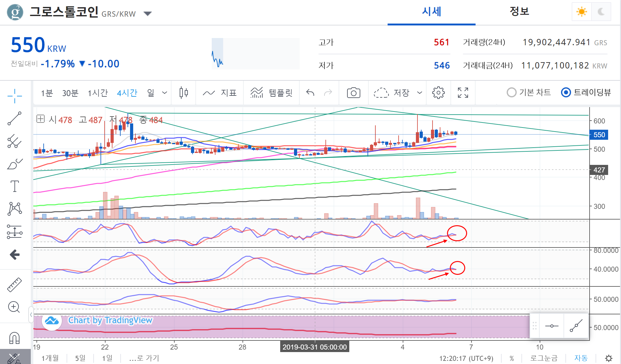Expand more time interval options chevron
Image resolution: width=621 pixels, height=364 pixels.
[x=165, y=93]
